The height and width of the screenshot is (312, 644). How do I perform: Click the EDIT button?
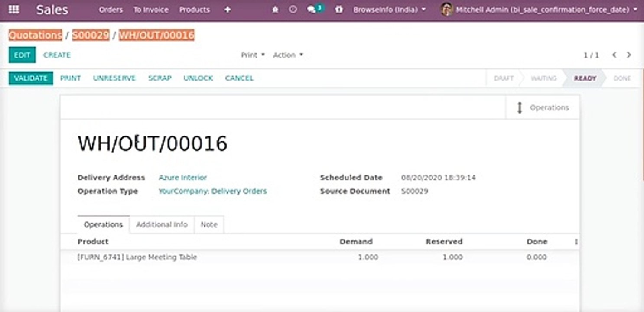click(22, 55)
